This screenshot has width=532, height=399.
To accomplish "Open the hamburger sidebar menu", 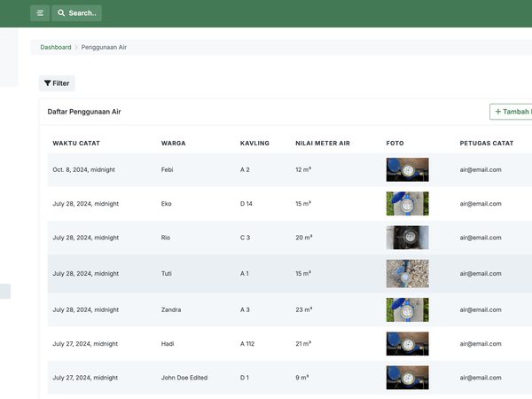I will [40, 13].
